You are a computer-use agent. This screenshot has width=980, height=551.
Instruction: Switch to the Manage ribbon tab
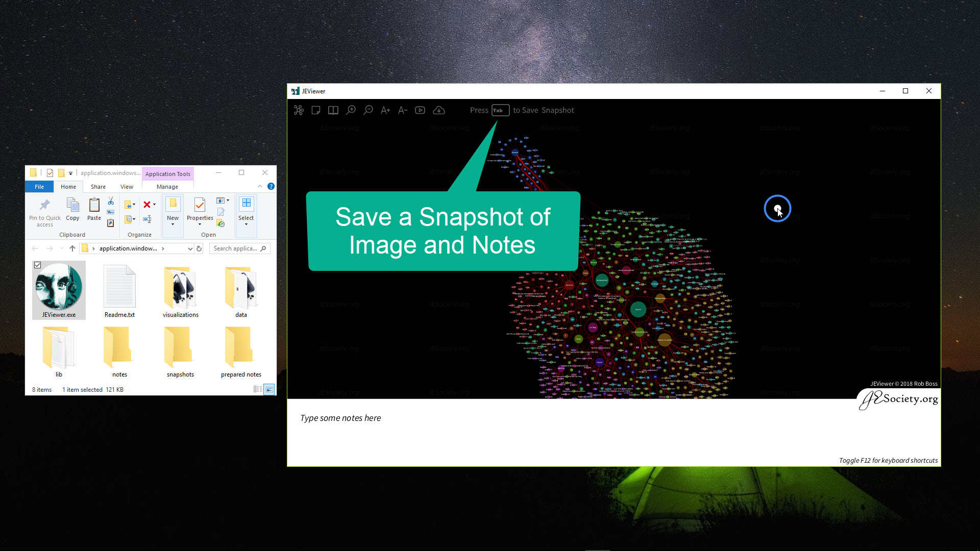click(167, 187)
